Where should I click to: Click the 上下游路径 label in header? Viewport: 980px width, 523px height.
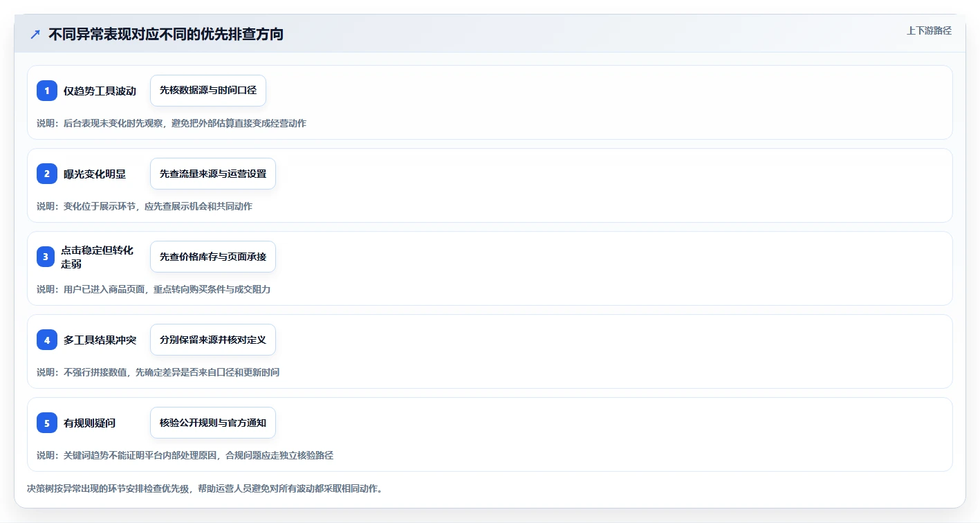tap(929, 30)
